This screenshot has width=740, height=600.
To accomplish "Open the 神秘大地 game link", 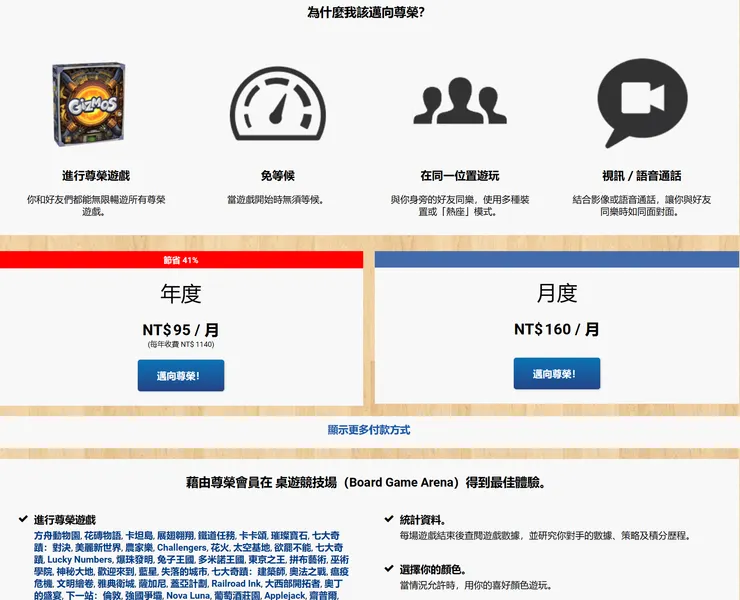I will click(75, 572).
